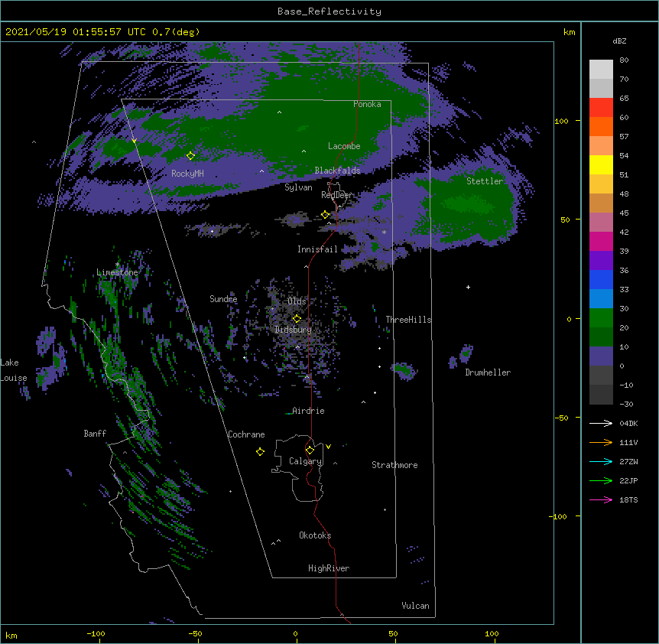Viewport: 659px width, 644px height.
Task: Click the 04DK legend label
Action: click(x=628, y=423)
